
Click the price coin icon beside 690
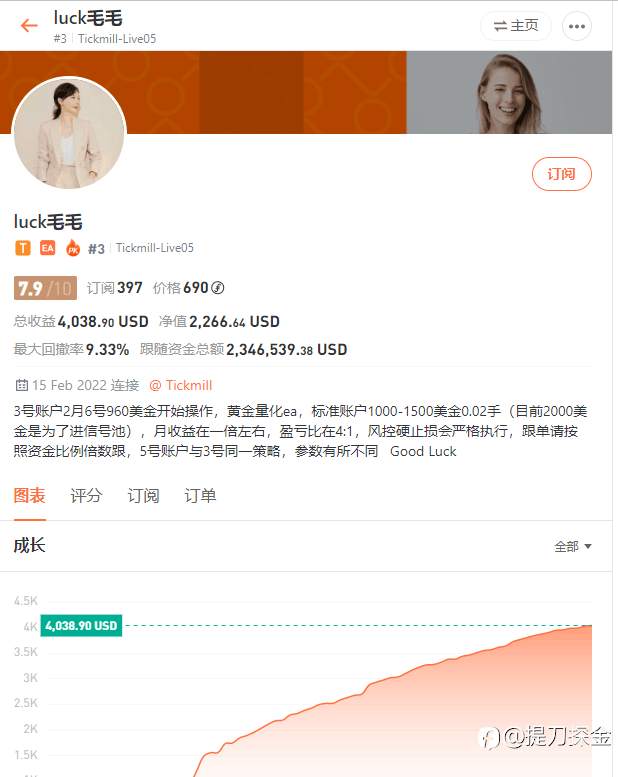(218, 287)
